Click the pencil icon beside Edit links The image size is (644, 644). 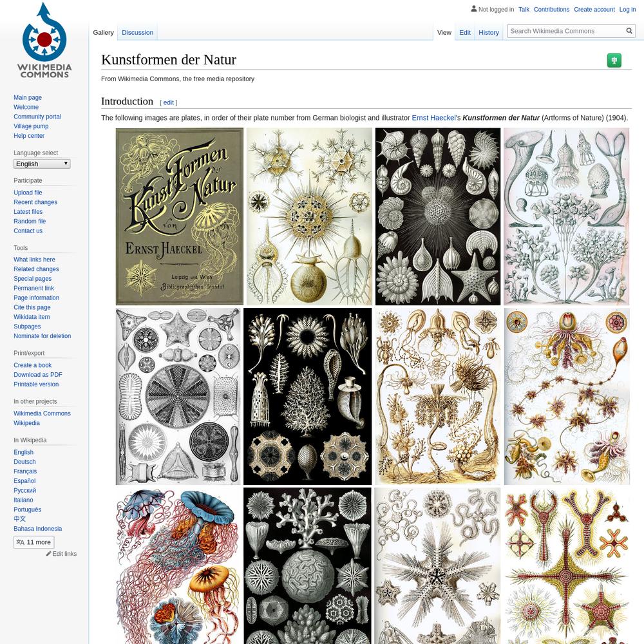click(48, 554)
